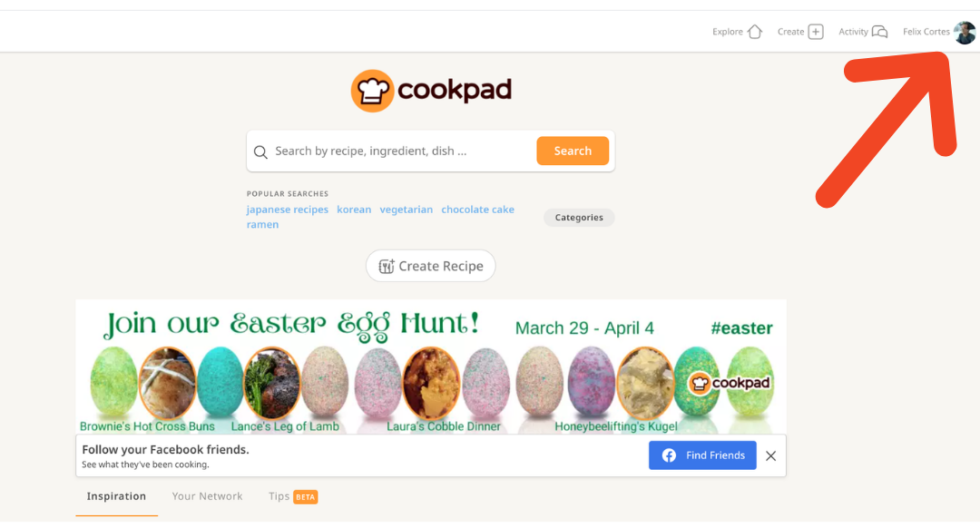Click the Create plus icon

click(816, 31)
